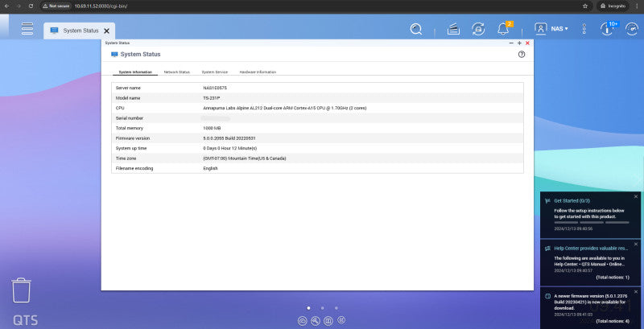This screenshot has height=329, width=644.
Task: Expand the NAS user dropdown
Action: (559, 29)
